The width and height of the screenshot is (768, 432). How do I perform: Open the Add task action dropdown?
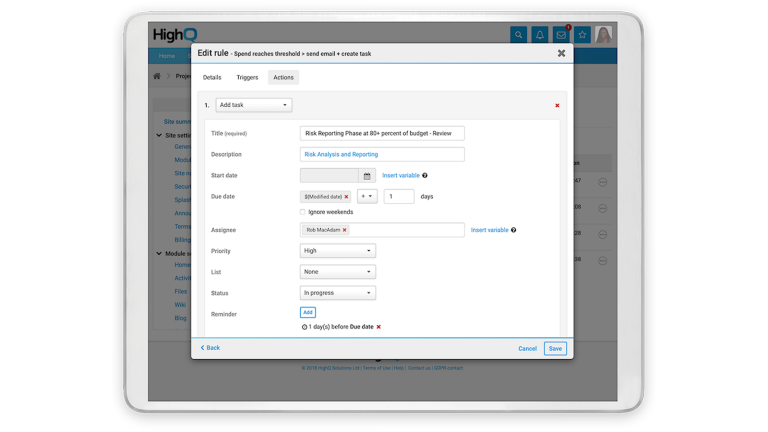254,105
